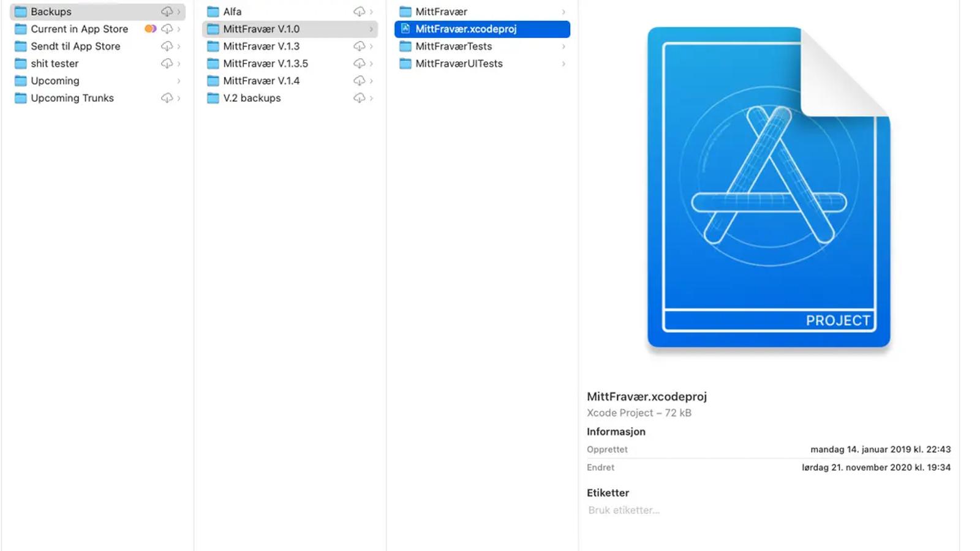Download Current in App Store via its cloud icon
Screen dimensions: 980x551
tap(167, 29)
